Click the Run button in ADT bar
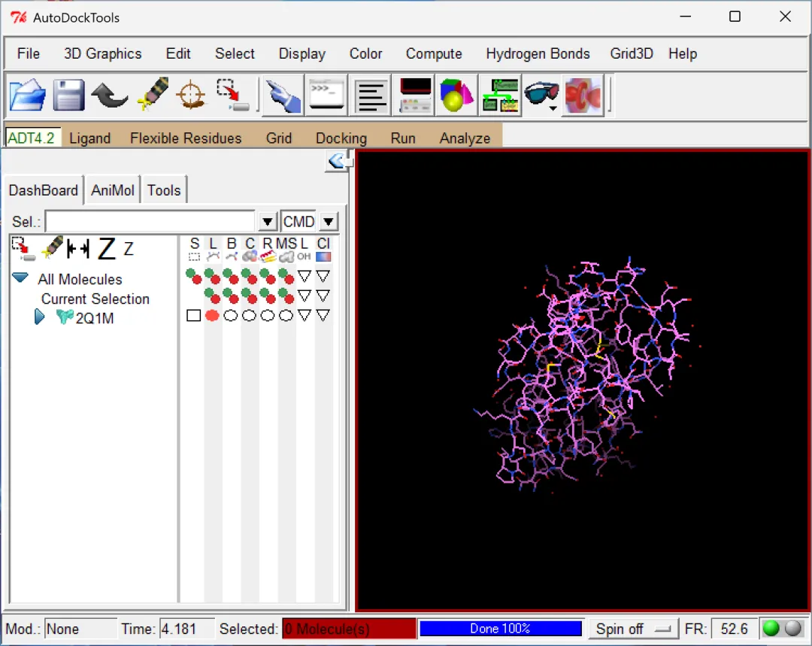Image resolution: width=812 pixels, height=646 pixels. click(403, 138)
